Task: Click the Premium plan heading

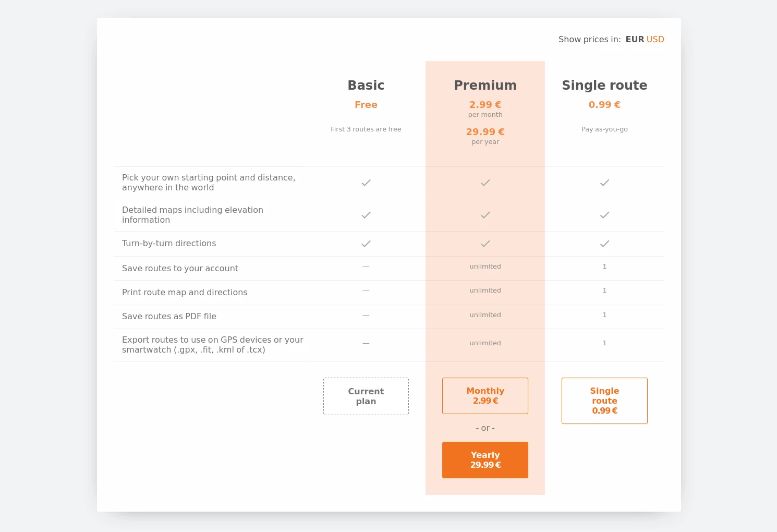Action: [x=485, y=86]
